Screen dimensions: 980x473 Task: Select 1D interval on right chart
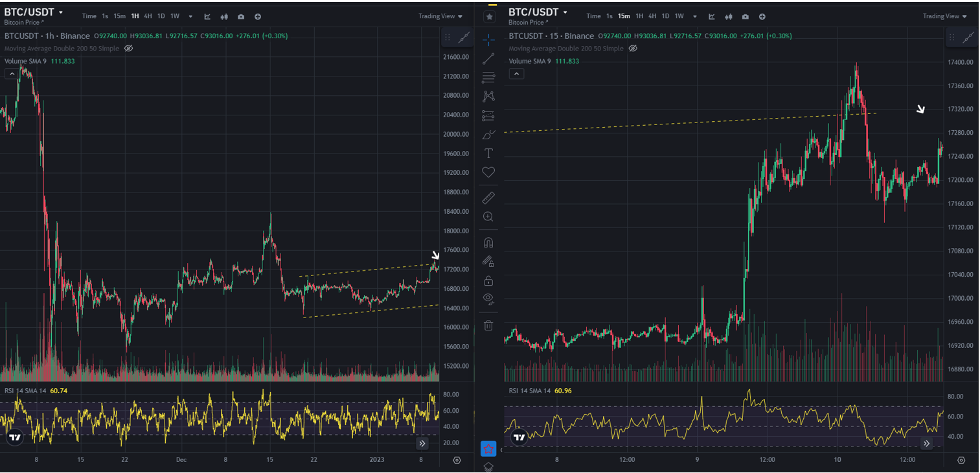(x=666, y=16)
